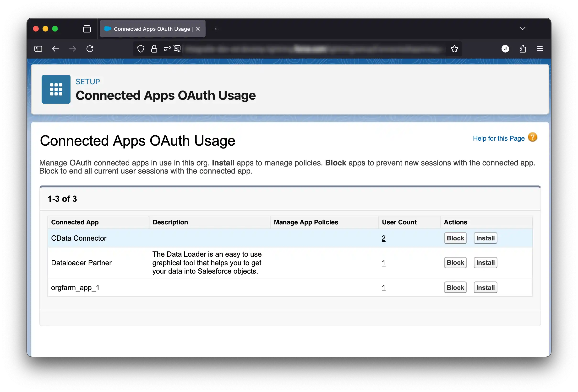This screenshot has height=392, width=578.
Task: Open the list all tabs chevron
Action: (522, 29)
